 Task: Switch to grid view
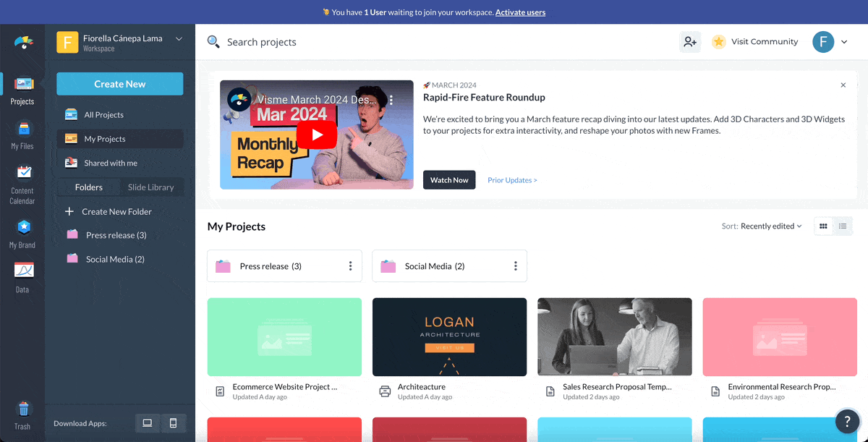[823, 226]
